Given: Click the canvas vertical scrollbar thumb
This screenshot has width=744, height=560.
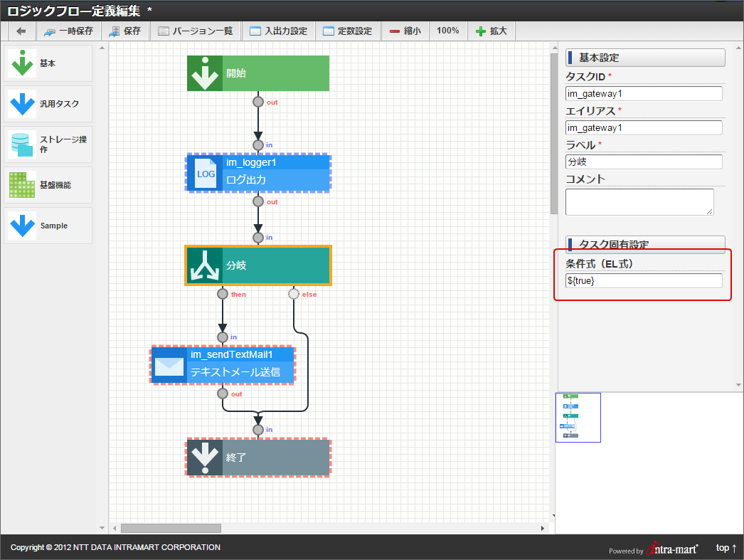Looking at the screenshot, I should click(553, 134).
